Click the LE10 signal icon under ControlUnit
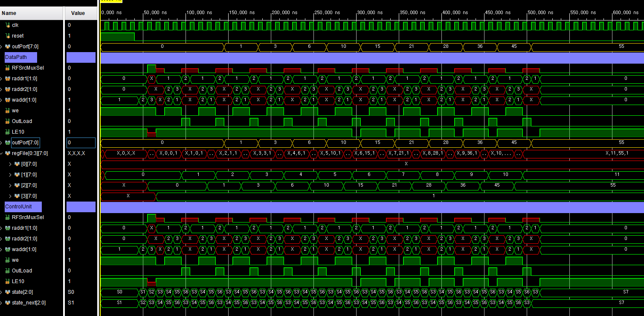 click(x=8, y=281)
